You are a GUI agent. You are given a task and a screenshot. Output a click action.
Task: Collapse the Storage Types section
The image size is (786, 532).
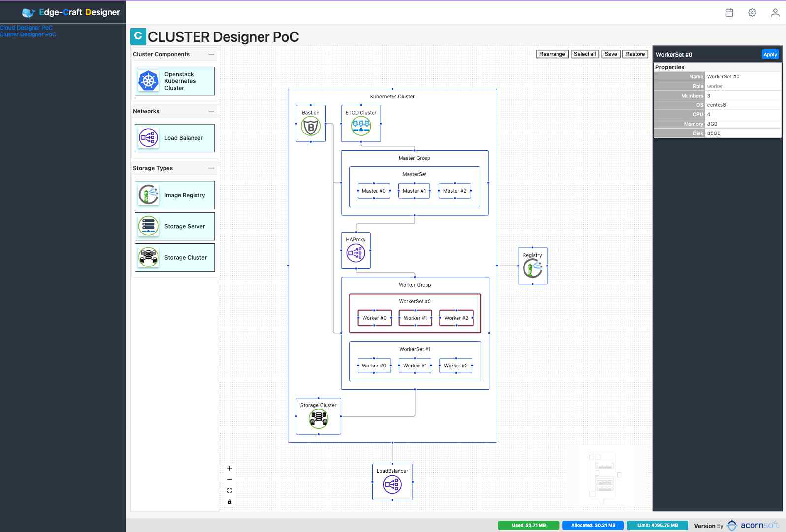click(211, 168)
